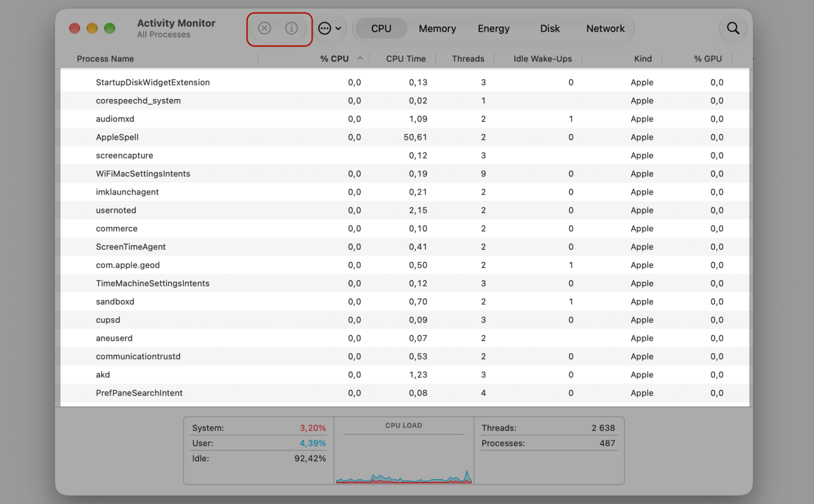Viewport: 814px width, 504px height.
Task: Click the AppleSpell CPU Time value 50,61
Action: (x=415, y=137)
